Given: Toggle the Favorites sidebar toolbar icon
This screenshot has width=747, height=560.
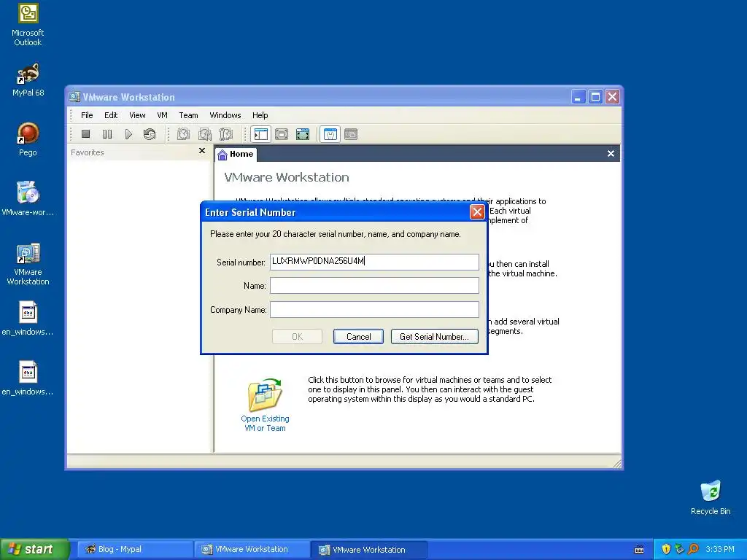Looking at the screenshot, I should click(260, 134).
